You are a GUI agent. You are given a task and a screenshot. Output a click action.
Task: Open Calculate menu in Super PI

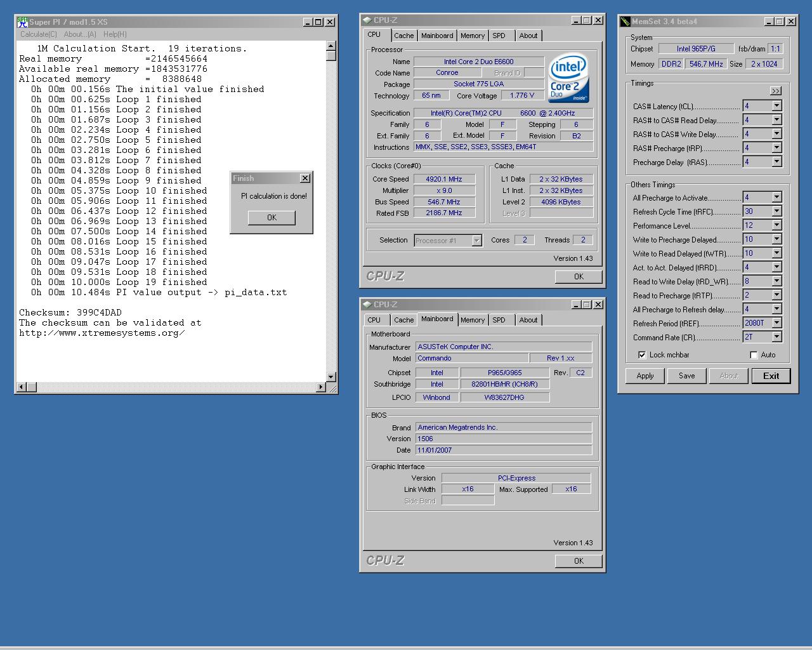pos(39,34)
